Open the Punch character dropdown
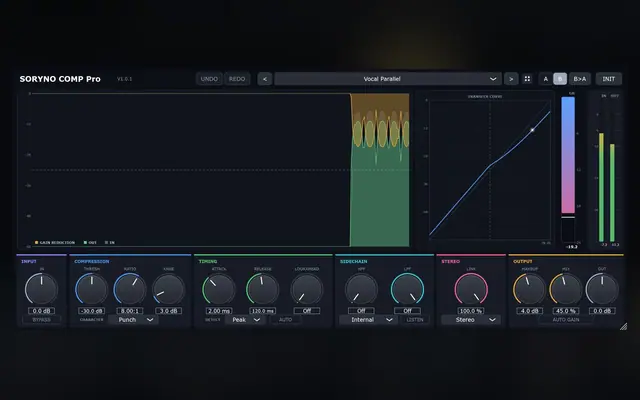This screenshot has width=640, height=400. coord(133,320)
